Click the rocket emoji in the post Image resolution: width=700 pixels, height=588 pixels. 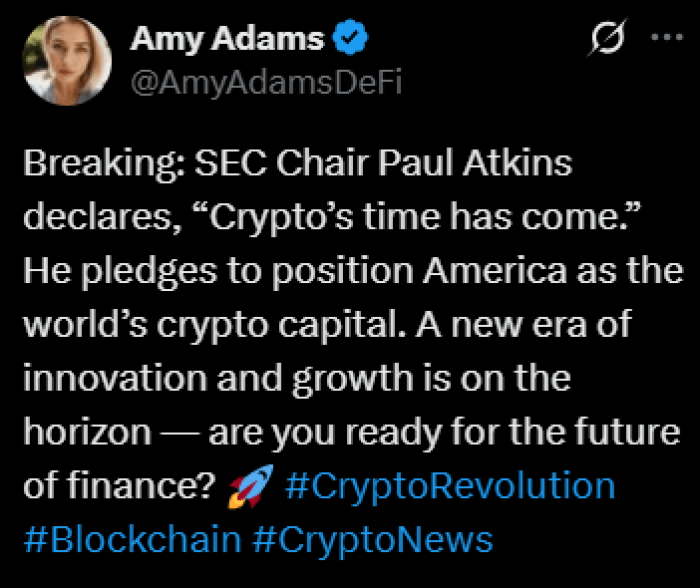point(248,487)
